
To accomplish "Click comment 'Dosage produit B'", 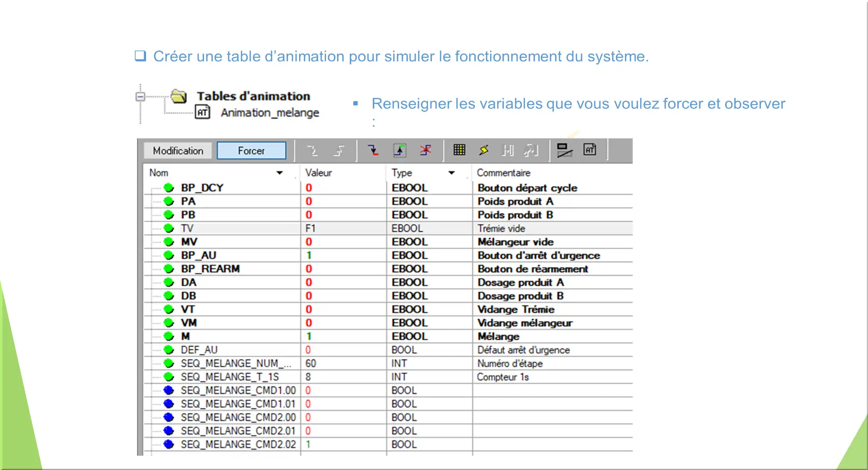I will point(520,296).
